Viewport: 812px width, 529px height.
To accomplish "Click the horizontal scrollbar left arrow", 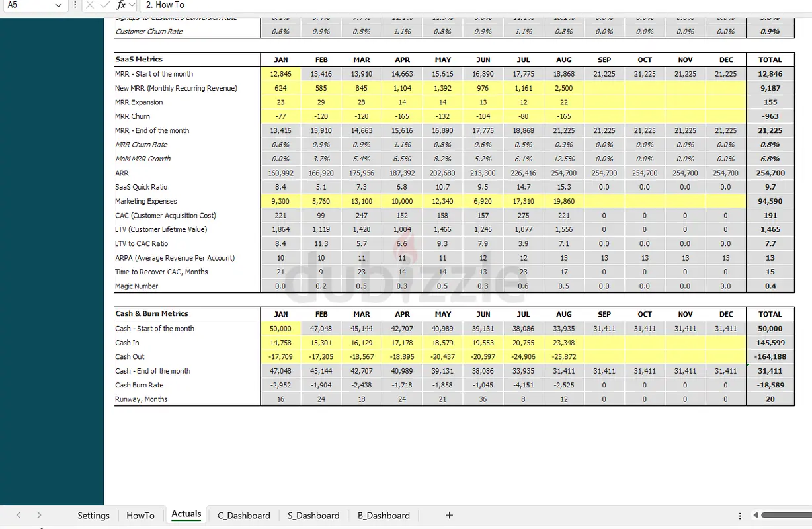I will pyautogui.click(x=755, y=515).
